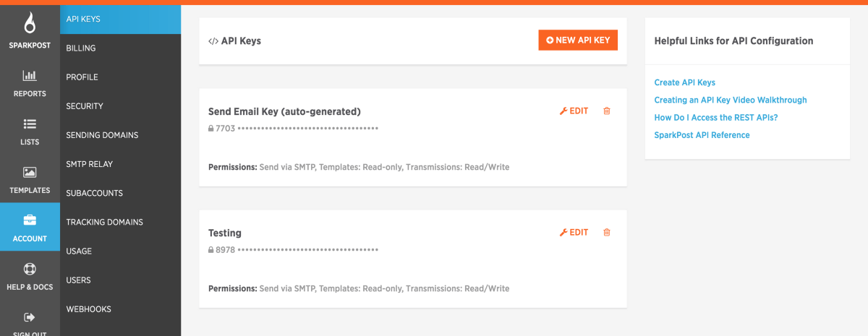The width and height of the screenshot is (868, 336).
Task: Edit the Send Email Key (auto-generated)
Action: tap(574, 111)
